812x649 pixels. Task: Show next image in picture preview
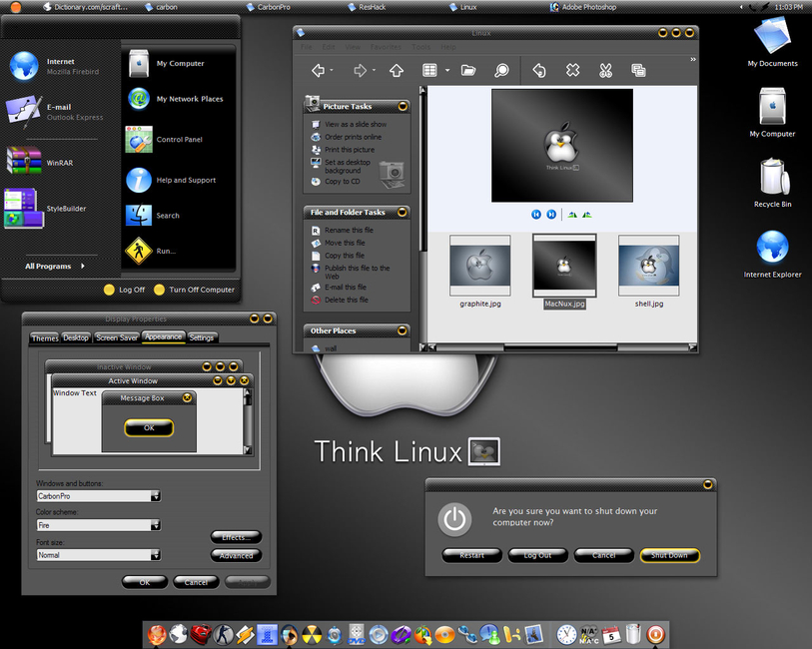click(551, 215)
